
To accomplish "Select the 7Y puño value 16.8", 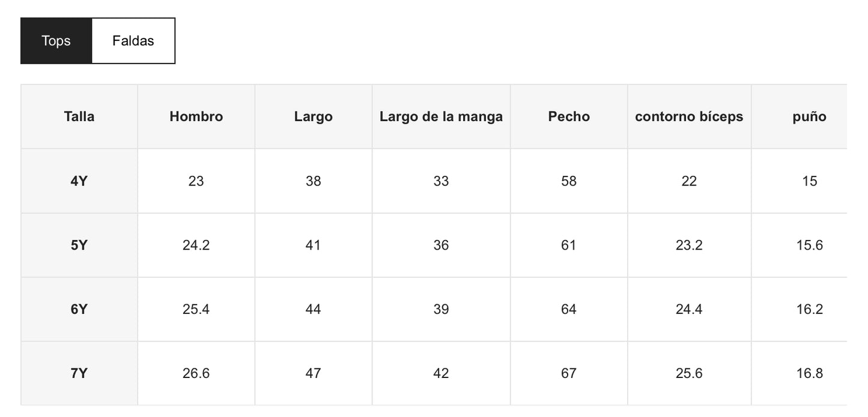I will pos(809,373).
